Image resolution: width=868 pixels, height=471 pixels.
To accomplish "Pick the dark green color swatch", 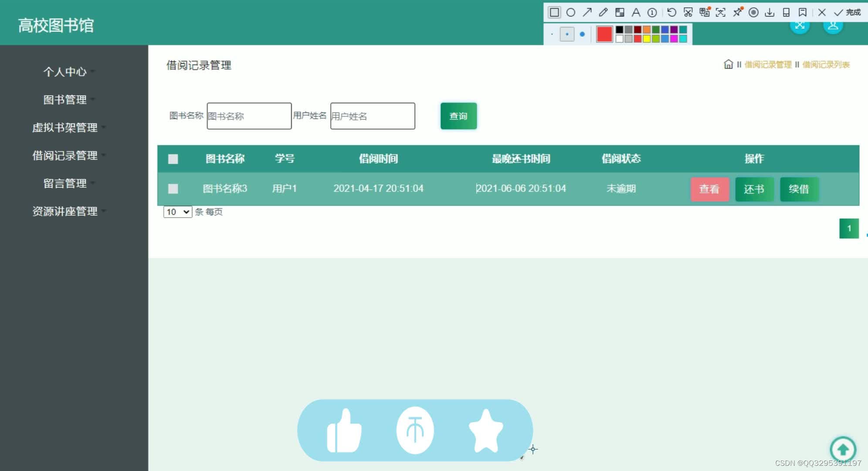I will [656, 30].
